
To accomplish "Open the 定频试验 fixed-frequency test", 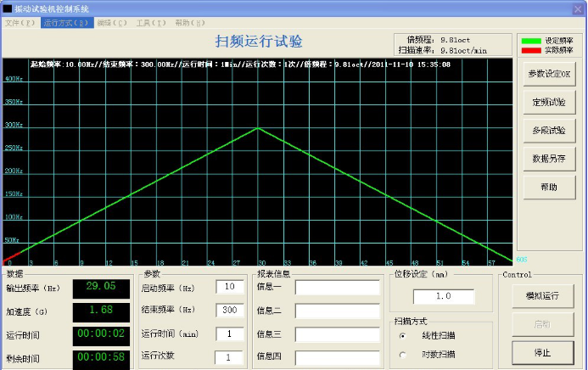I will point(548,102).
